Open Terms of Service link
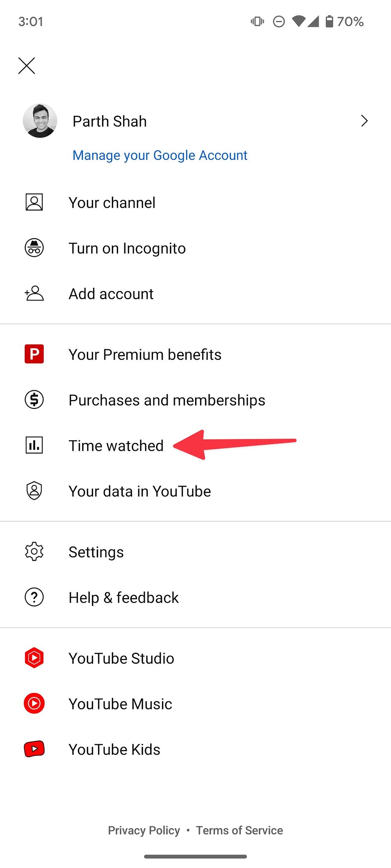The height and width of the screenshot is (868, 391). coord(239,830)
